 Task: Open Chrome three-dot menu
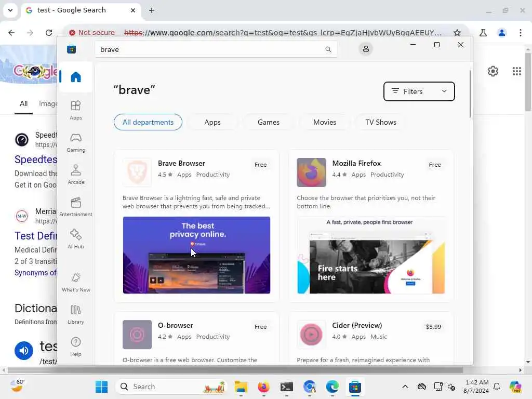(520, 33)
